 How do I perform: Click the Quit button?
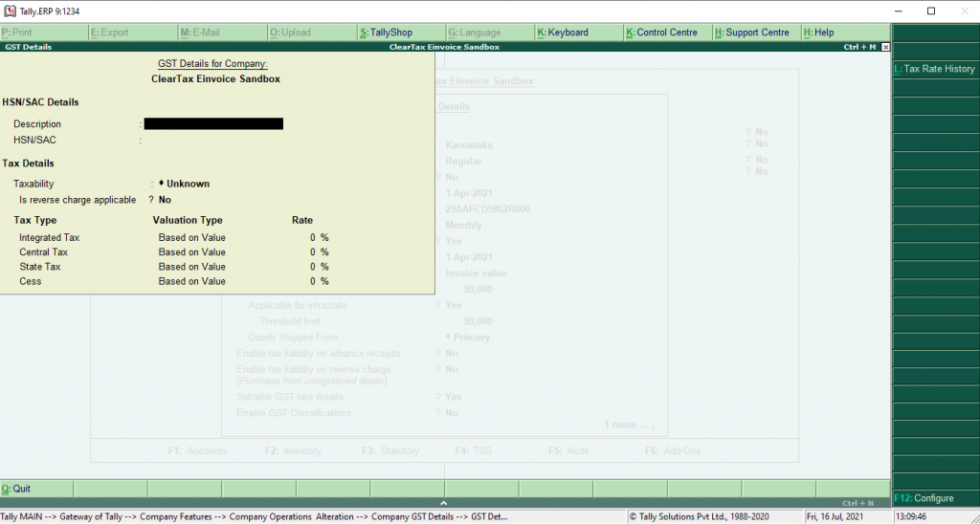[36, 489]
